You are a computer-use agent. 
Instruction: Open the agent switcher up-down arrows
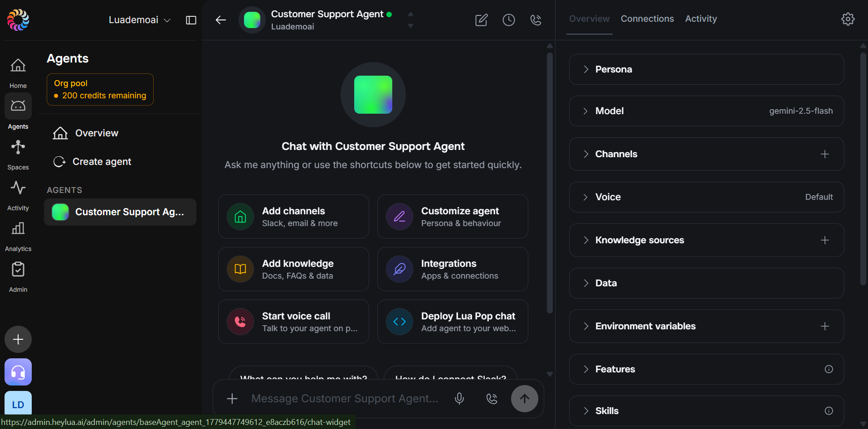click(410, 20)
